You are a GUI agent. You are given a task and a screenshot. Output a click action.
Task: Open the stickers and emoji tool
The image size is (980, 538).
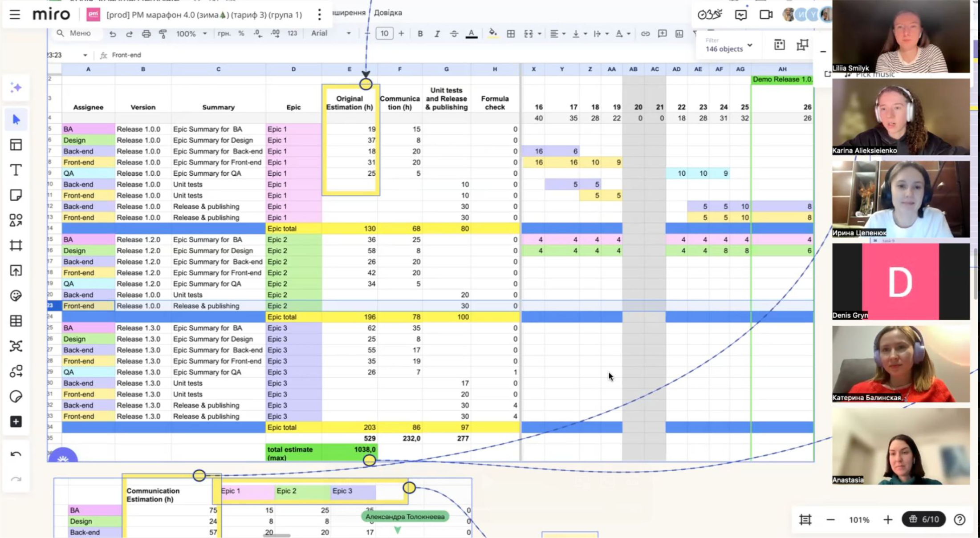click(x=16, y=295)
